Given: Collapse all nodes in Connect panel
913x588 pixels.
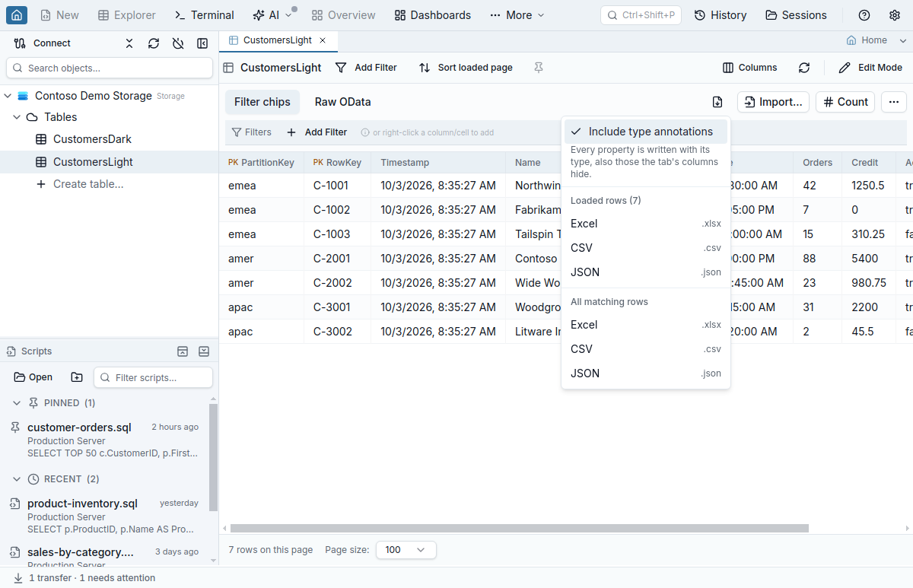Looking at the screenshot, I should pyautogui.click(x=129, y=43).
